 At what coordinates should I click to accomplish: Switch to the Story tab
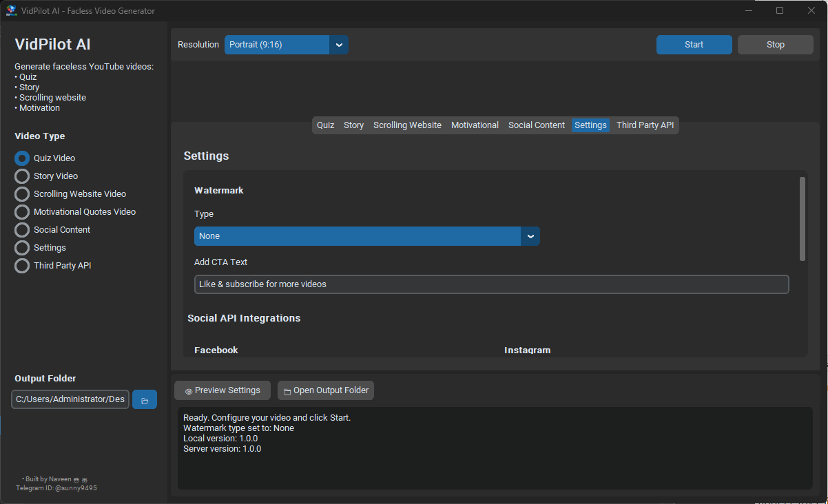pos(353,125)
